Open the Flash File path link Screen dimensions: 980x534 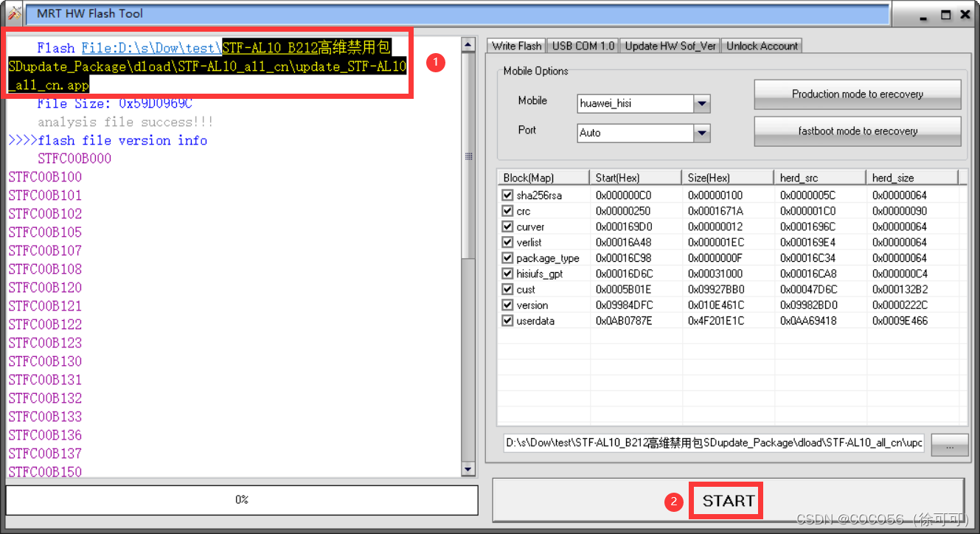coord(151,48)
